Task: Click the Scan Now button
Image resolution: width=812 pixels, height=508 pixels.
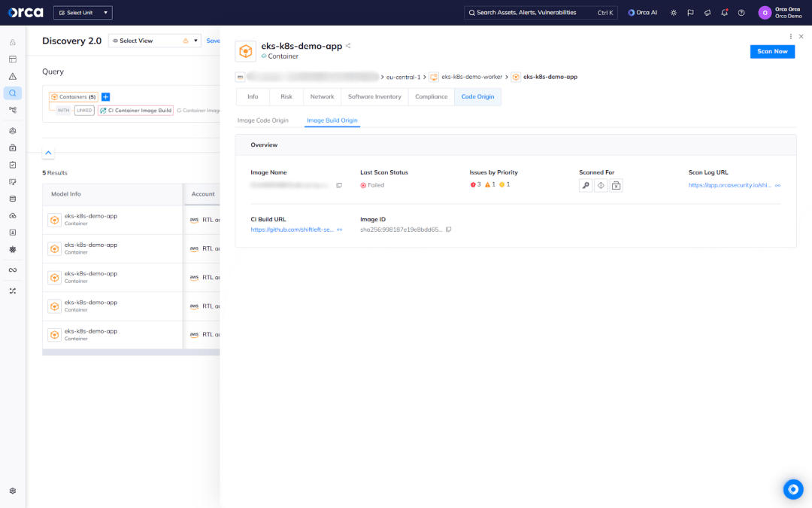Action: pyautogui.click(x=772, y=51)
